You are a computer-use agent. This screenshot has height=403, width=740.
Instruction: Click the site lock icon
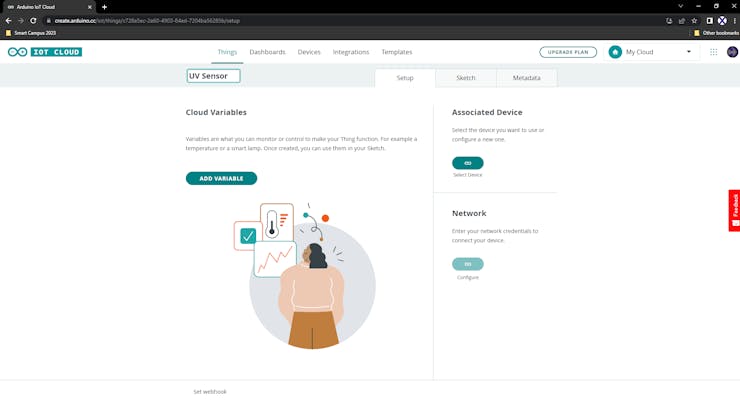coord(49,21)
